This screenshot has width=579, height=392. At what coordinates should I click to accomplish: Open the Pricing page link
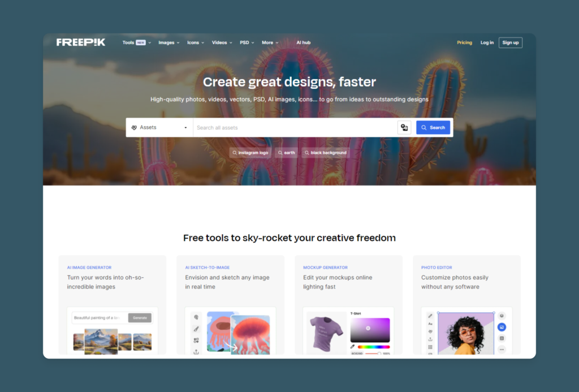coord(464,42)
